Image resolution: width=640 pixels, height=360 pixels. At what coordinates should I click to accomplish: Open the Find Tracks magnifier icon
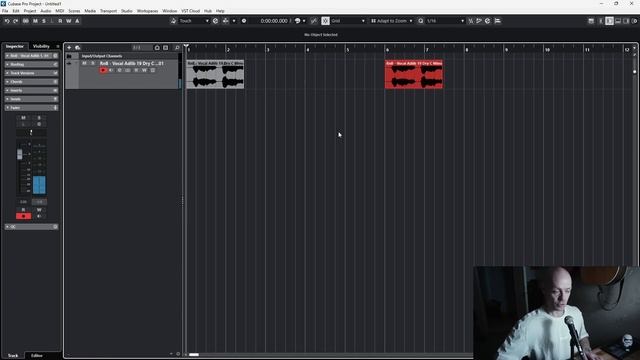pyautogui.click(x=177, y=48)
